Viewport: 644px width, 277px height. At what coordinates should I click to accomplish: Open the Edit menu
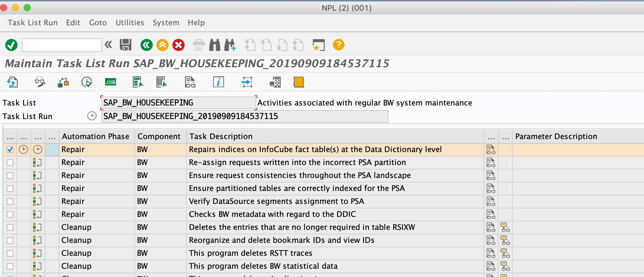pos(73,23)
